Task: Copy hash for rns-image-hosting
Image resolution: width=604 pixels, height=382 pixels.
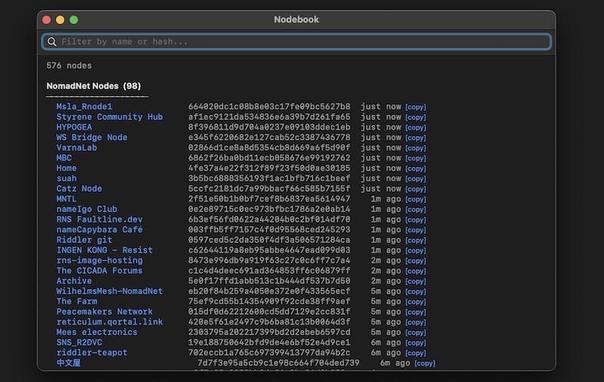Action: 416,261
